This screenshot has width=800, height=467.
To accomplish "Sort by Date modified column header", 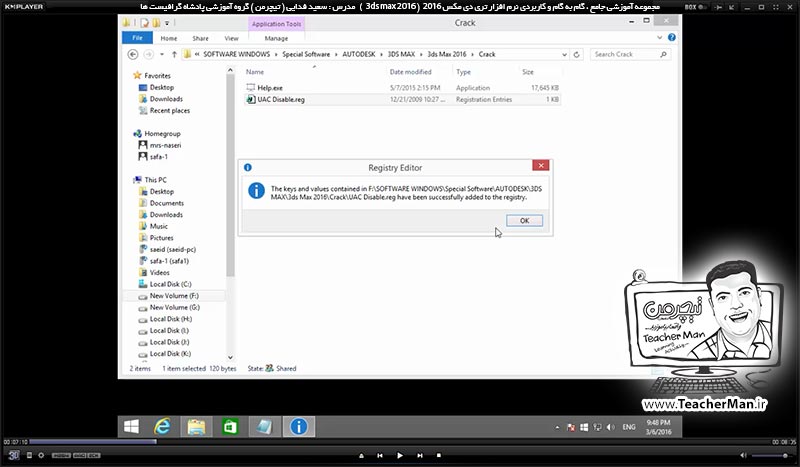I will coord(411,72).
